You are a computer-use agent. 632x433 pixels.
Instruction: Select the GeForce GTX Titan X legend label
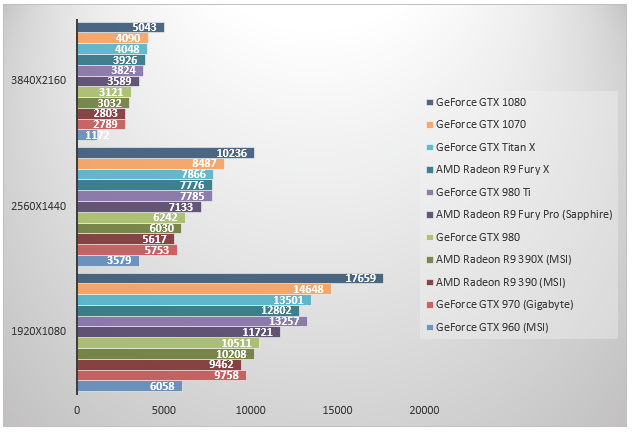485,147
